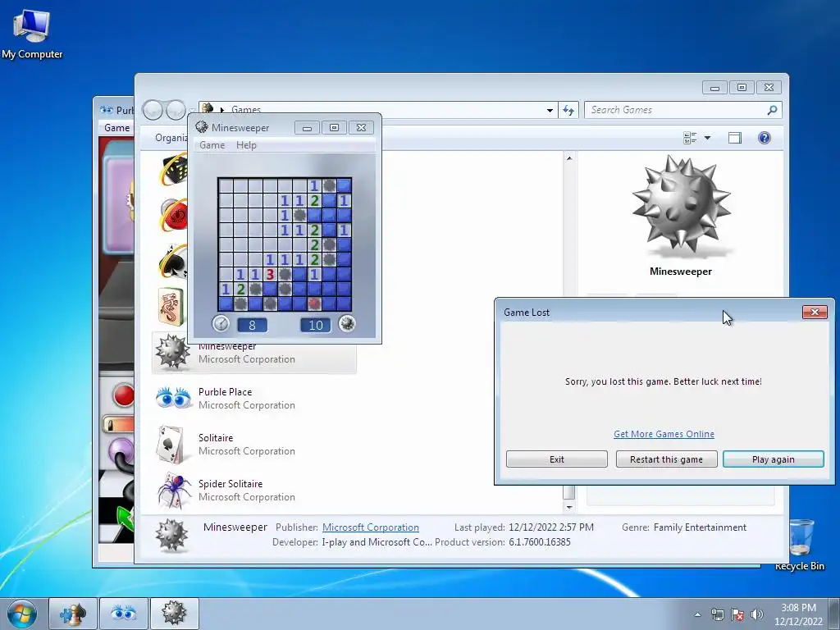
Task: Click the network tray icon
Action: (717, 614)
